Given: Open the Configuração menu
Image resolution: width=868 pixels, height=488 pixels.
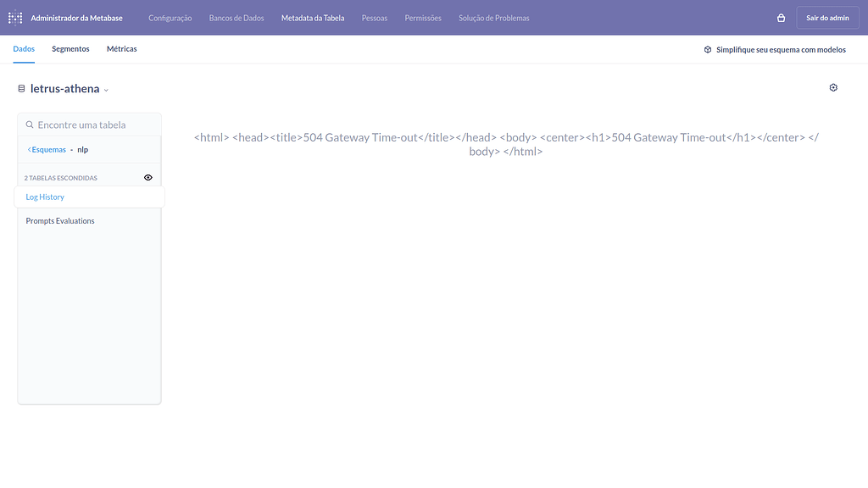Looking at the screenshot, I should tap(170, 17).
